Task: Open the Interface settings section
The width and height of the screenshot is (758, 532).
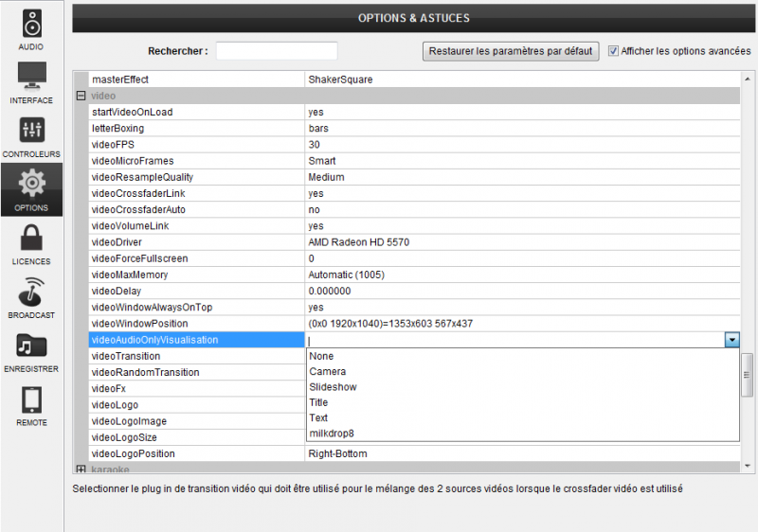Action: tap(31, 82)
